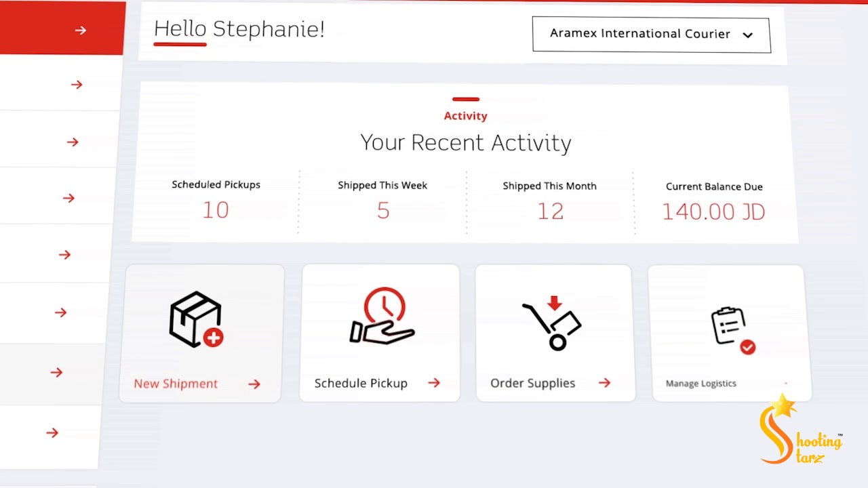The height and width of the screenshot is (488, 868).
Task: Click the Manage Logistics clipboard icon
Action: 733,330
